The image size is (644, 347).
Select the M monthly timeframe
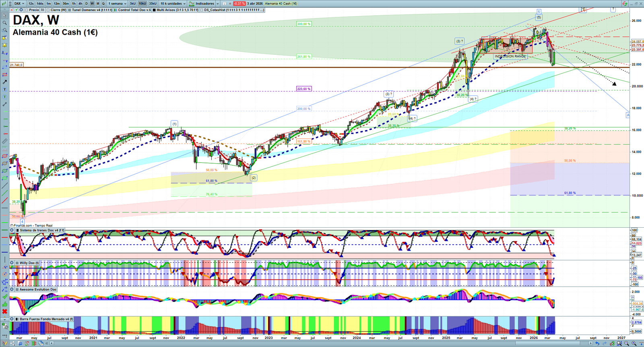(x=98, y=4)
